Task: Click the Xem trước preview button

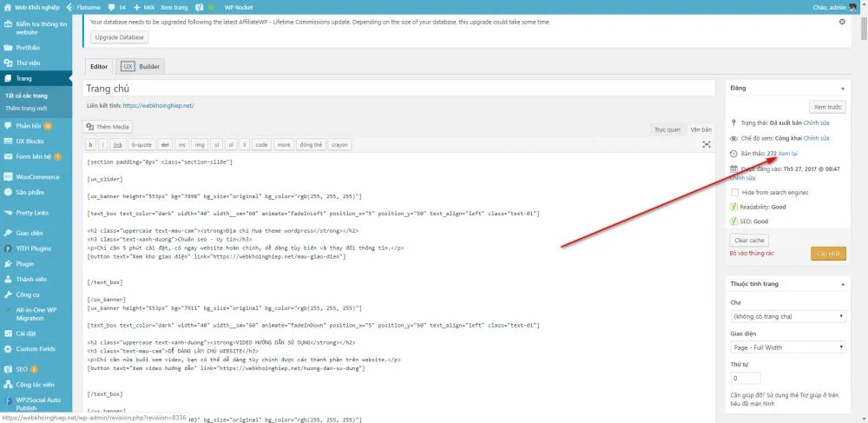Action: (827, 107)
